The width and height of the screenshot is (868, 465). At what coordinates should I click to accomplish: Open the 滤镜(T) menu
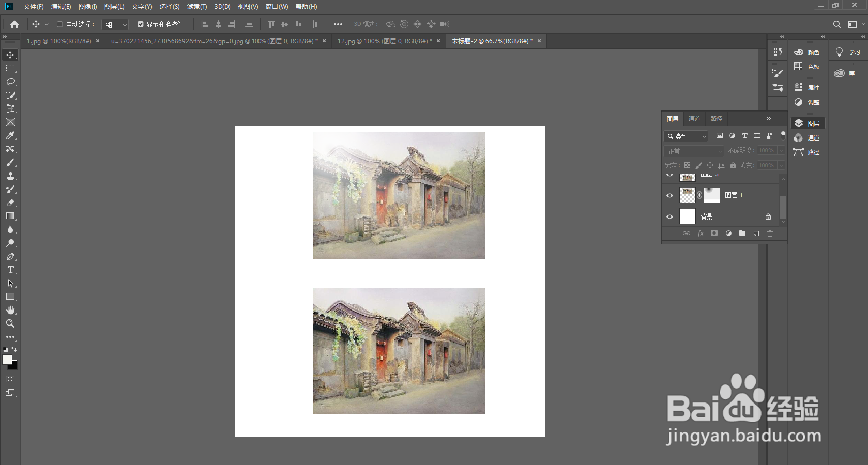197,7
